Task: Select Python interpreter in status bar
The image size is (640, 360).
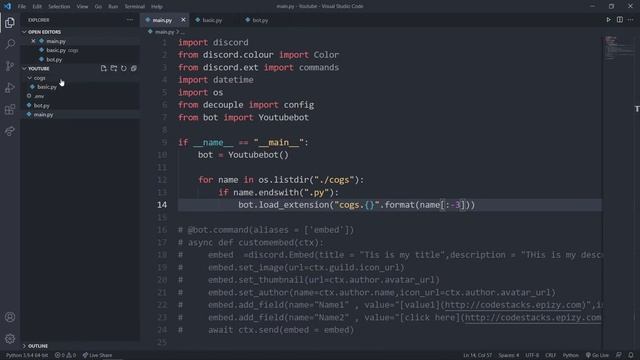Action: click(27, 355)
